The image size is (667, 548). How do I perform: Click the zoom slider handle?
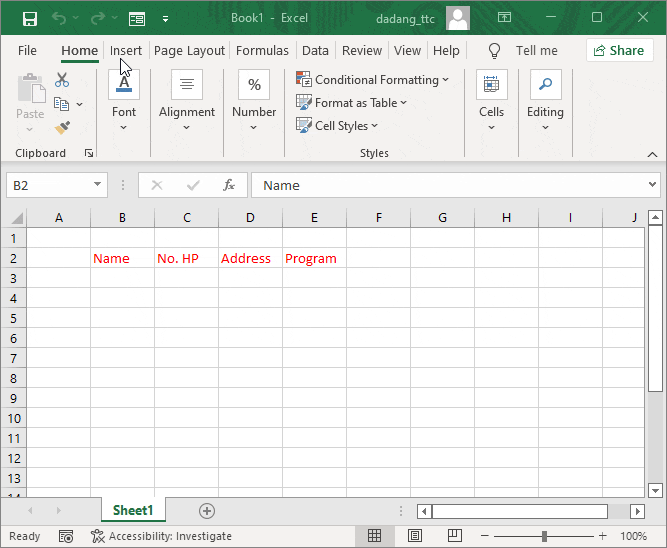coord(544,536)
